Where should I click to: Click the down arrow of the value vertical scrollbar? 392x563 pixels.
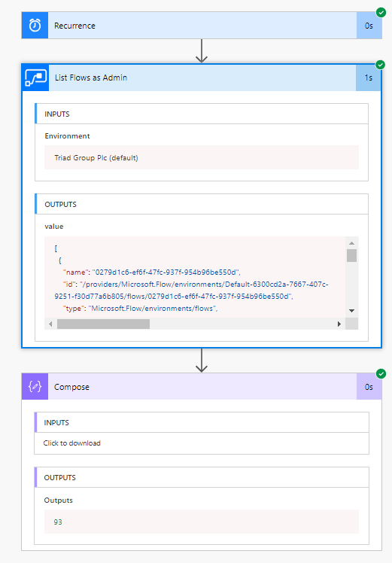(352, 311)
